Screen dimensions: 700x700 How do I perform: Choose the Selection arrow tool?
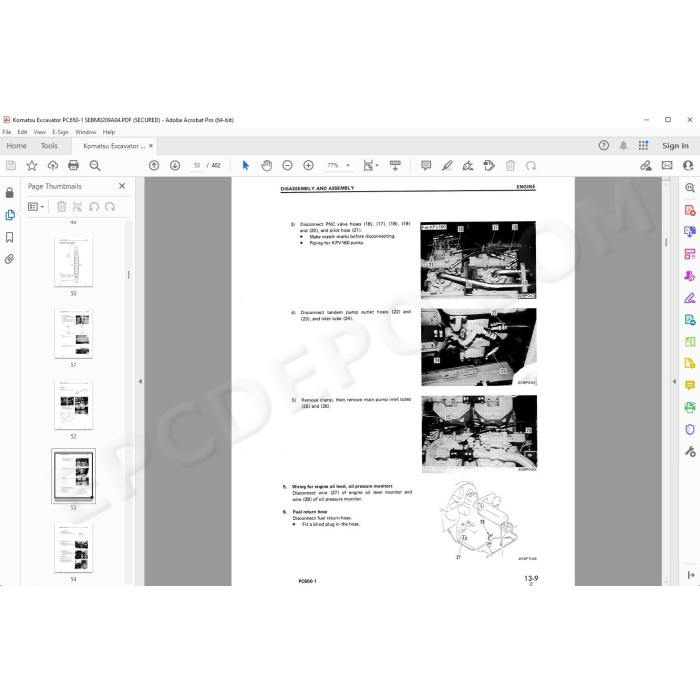[x=246, y=166]
